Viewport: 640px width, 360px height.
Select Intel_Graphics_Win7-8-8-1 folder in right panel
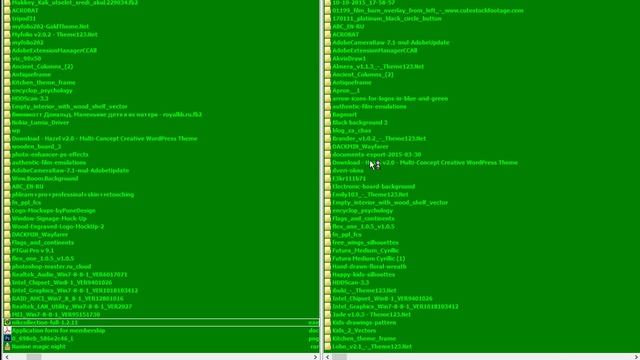pyautogui.click(x=395, y=307)
